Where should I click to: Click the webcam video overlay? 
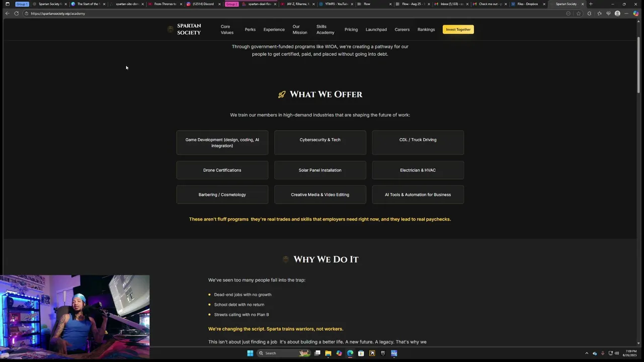(x=75, y=317)
